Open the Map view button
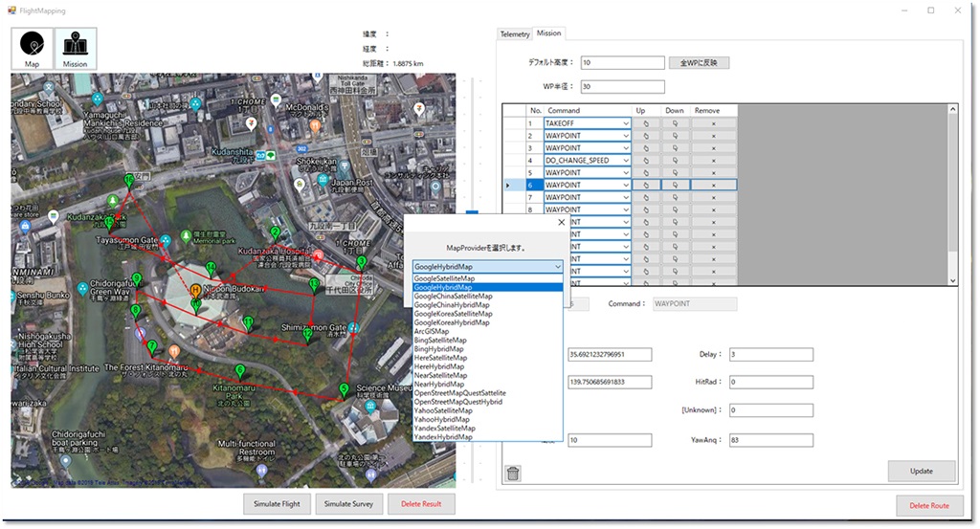This screenshot has width=980, height=529. tap(32, 49)
